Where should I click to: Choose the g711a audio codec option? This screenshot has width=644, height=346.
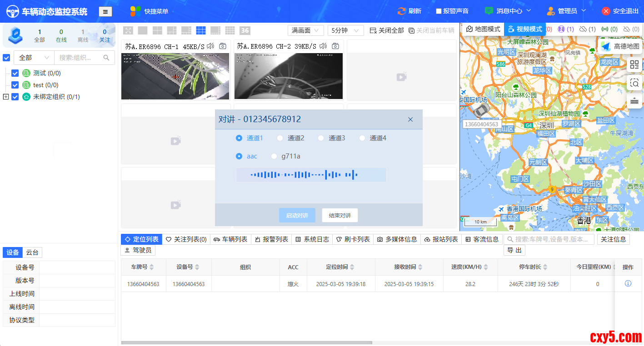(274, 156)
